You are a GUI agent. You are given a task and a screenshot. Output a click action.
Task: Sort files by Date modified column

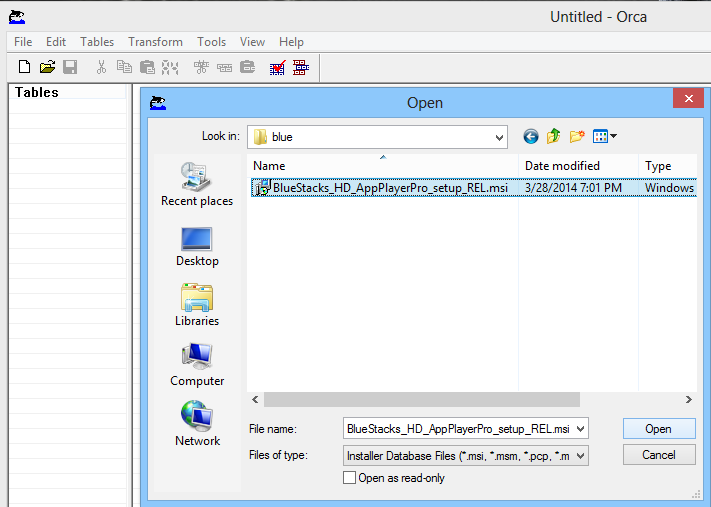[578, 166]
